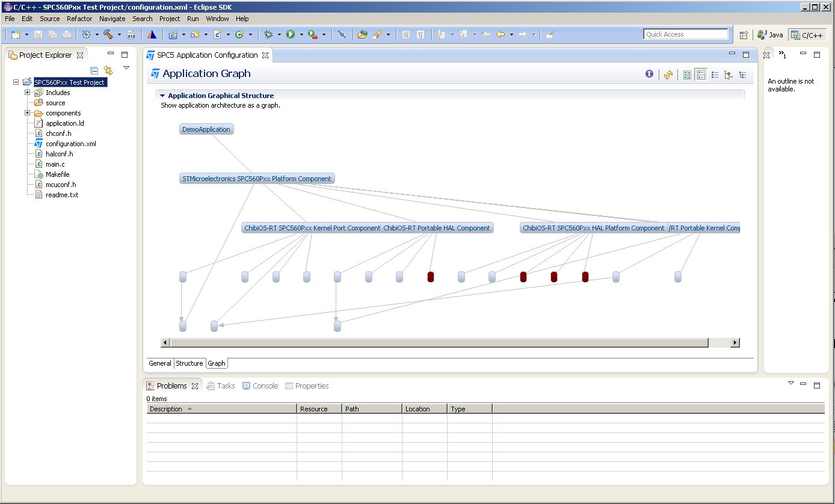Click the graph scrollbar right arrow
The height and width of the screenshot is (504, 835).
click(735, 343)
